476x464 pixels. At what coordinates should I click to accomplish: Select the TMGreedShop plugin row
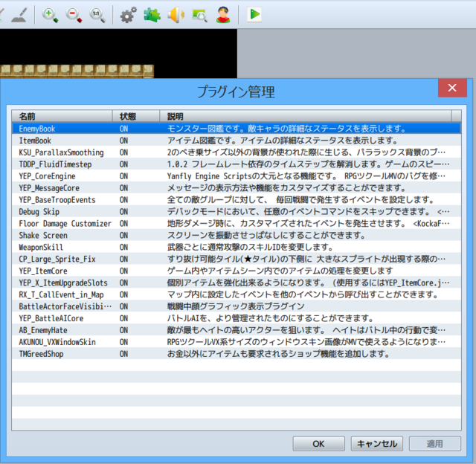(x=237, y=353)
